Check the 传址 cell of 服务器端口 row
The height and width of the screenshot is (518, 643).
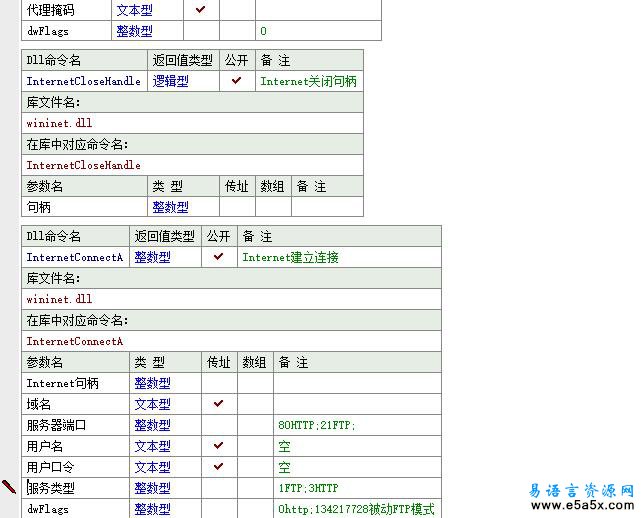tap(219, 425)
